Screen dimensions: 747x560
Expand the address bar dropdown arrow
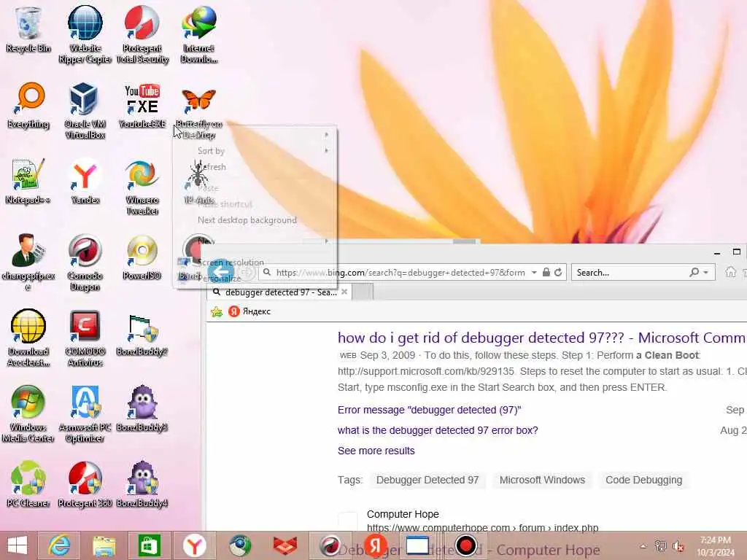534,273
